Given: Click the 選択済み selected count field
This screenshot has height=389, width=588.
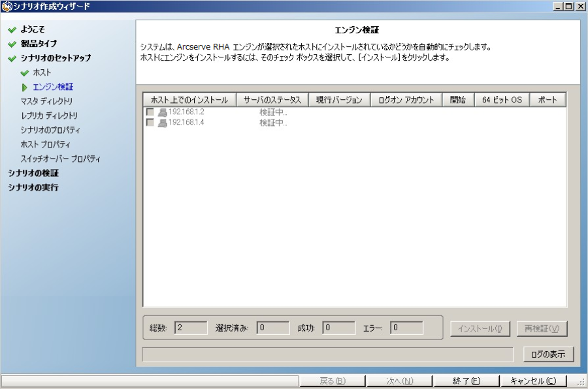Looking at the screenshot, I should coord(273,328).
